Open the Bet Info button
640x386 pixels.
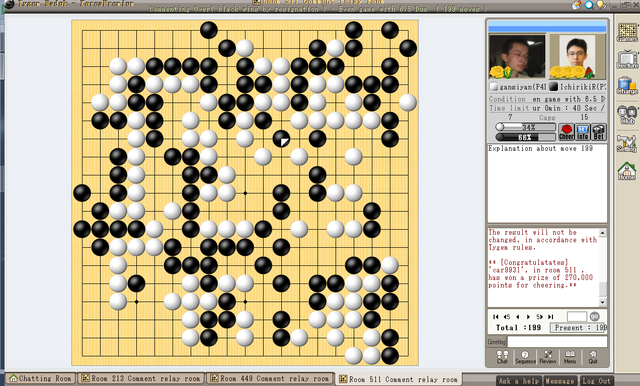coord(582,132)
